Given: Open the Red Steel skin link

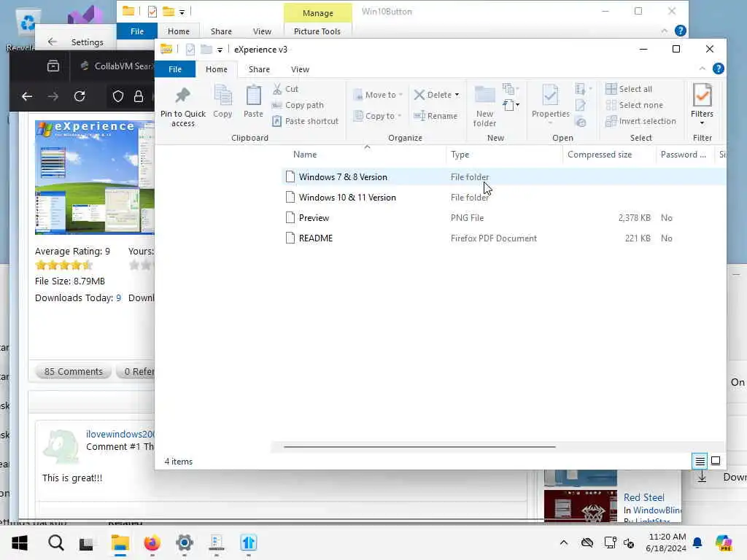Looking at the screenshot, I should [x=643, y=497].
